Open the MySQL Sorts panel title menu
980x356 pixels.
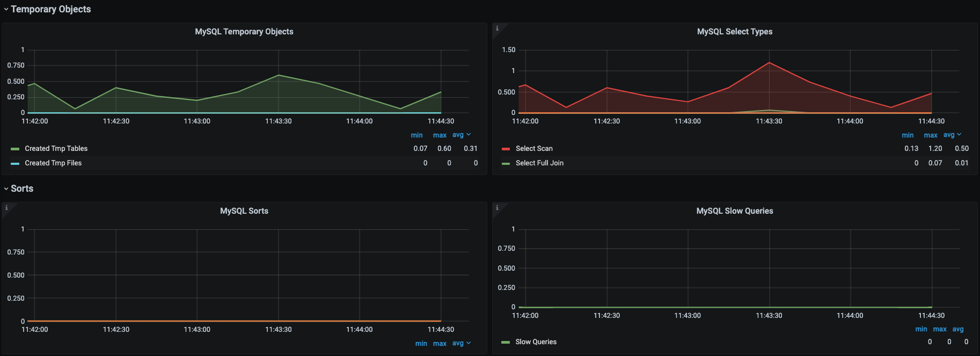tap(244, 211)
